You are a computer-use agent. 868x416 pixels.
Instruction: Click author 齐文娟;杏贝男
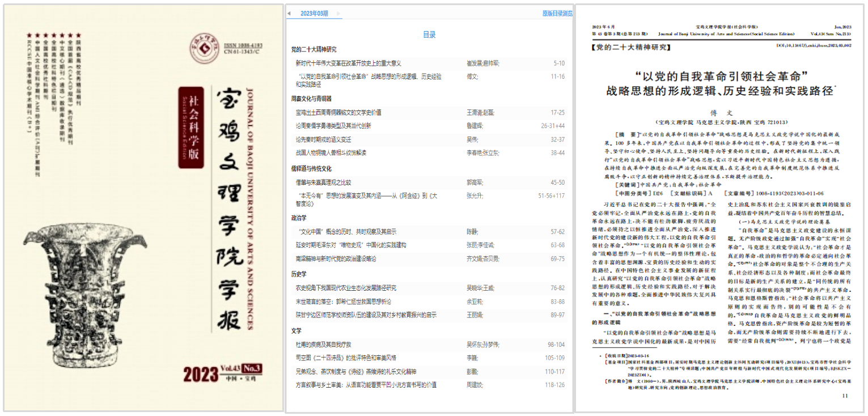(483, 259)
